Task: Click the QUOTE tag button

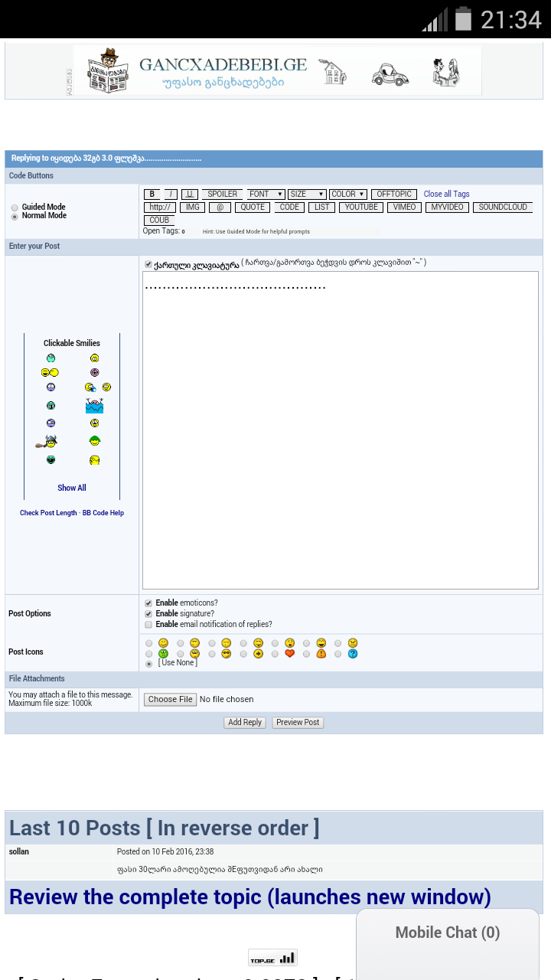Action: [x=253, y=207]
